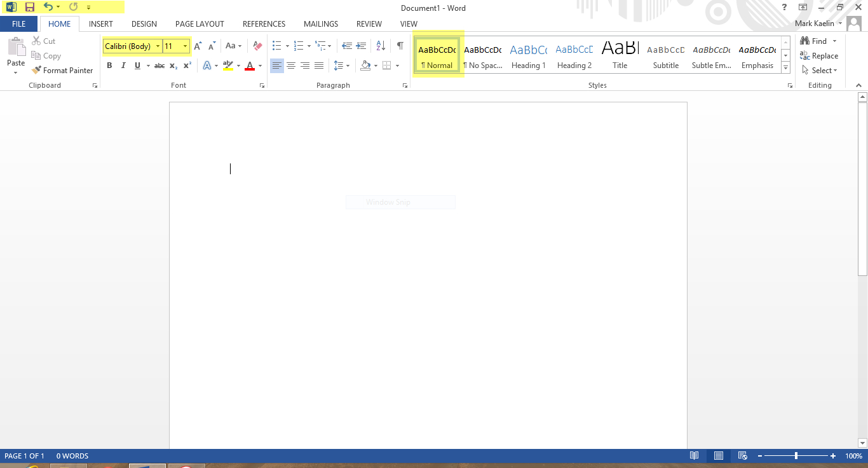Click the Clear All Formatting eraser icon
Viewport: 868px width, 468px height.
pyautogui.click(x=257, y=46)
